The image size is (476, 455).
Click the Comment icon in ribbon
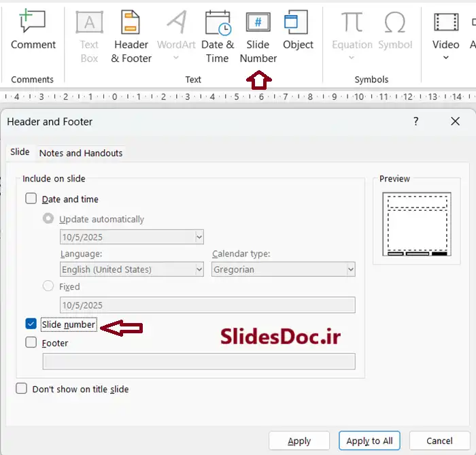pos(33,24)
